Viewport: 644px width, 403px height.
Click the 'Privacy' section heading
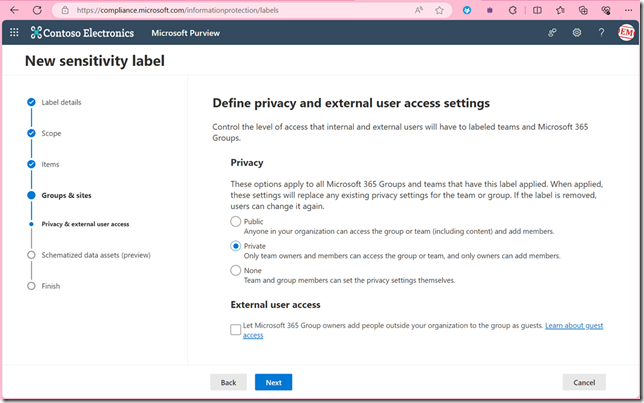[247, 163]
